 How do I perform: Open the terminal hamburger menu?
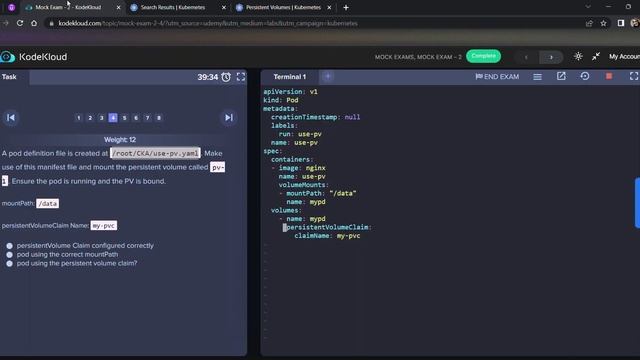[538, 77]
